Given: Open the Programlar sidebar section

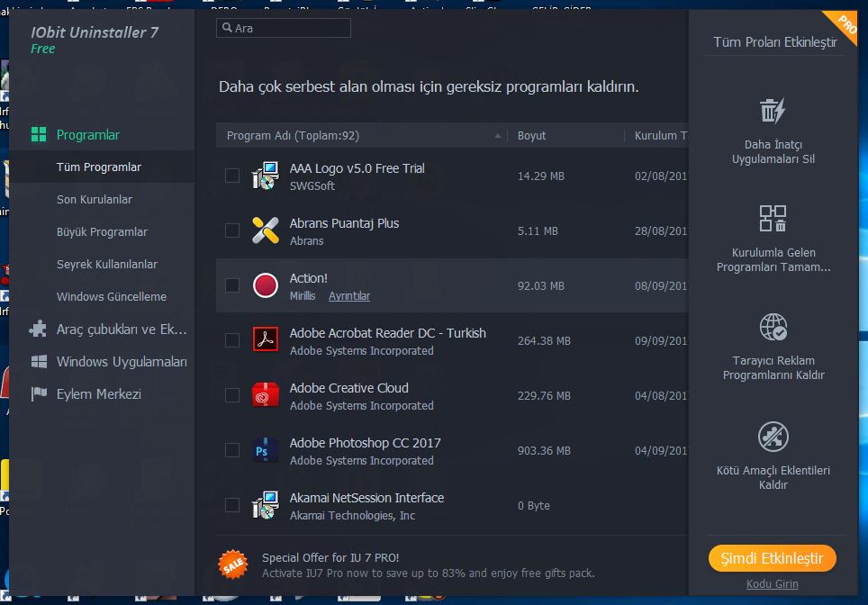Looking at the screenshot, I should (88, 135).
